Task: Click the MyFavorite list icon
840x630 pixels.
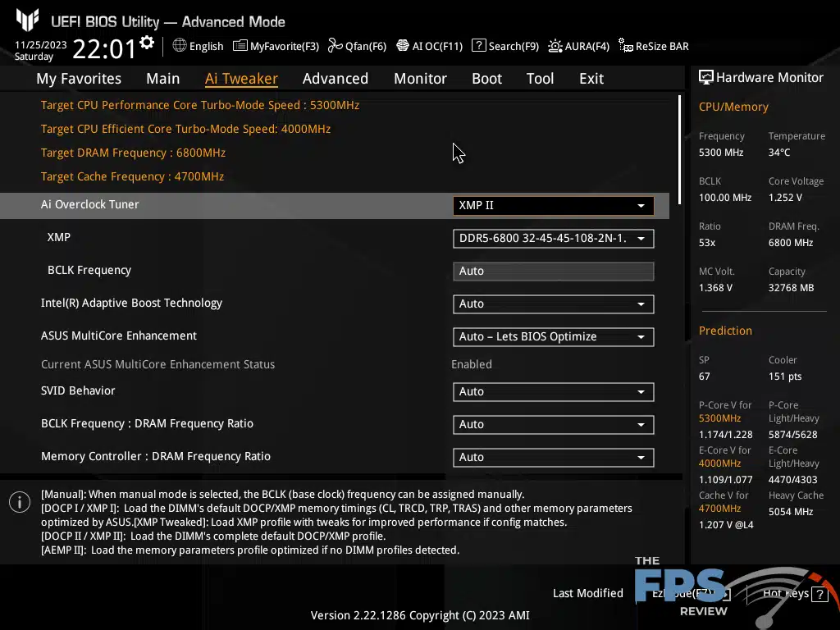Action: point(240,46)
